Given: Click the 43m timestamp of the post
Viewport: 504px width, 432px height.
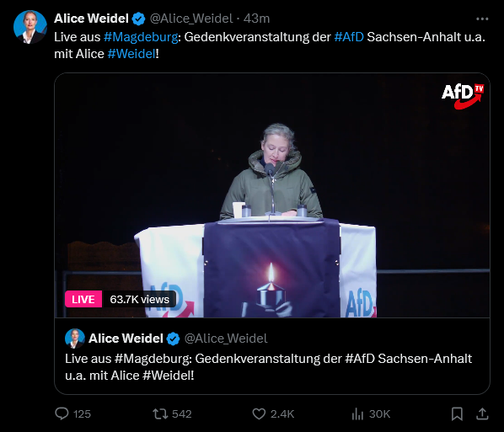Looking at the screenshot, I should (256, 19).
